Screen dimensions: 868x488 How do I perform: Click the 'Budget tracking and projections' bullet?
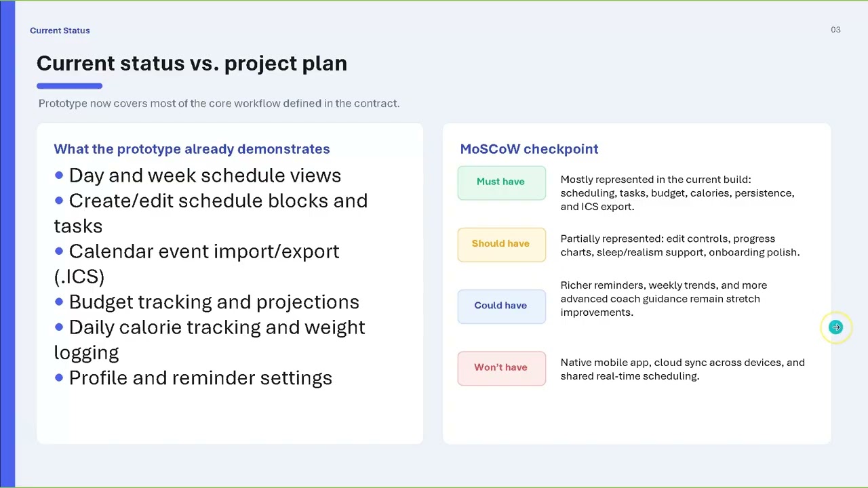[x=207, y=302]
